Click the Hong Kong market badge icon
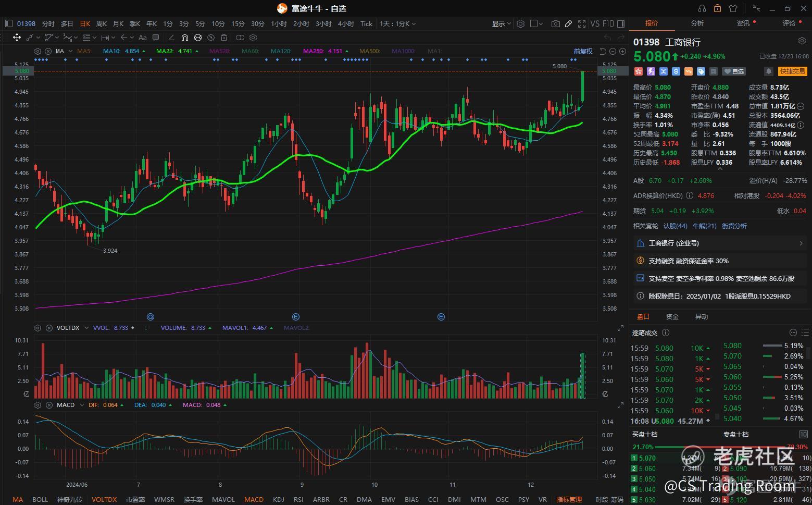812x505 pixels. click(638, 71)
